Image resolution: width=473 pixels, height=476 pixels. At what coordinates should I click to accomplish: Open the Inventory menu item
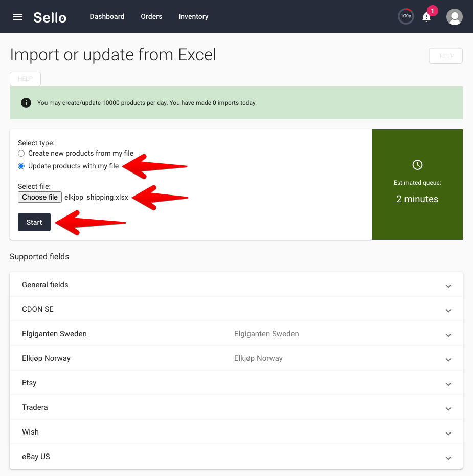pos(193,17)
